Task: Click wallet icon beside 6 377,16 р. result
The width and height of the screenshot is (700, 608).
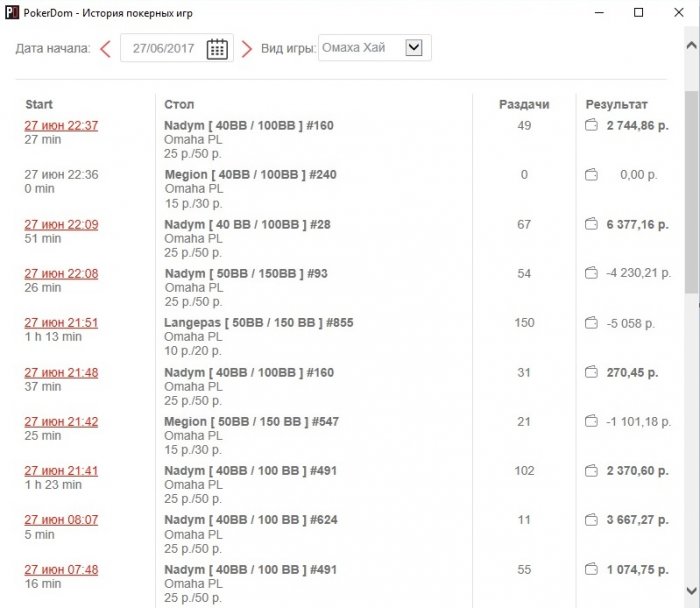Action: [x=591, y=224]
